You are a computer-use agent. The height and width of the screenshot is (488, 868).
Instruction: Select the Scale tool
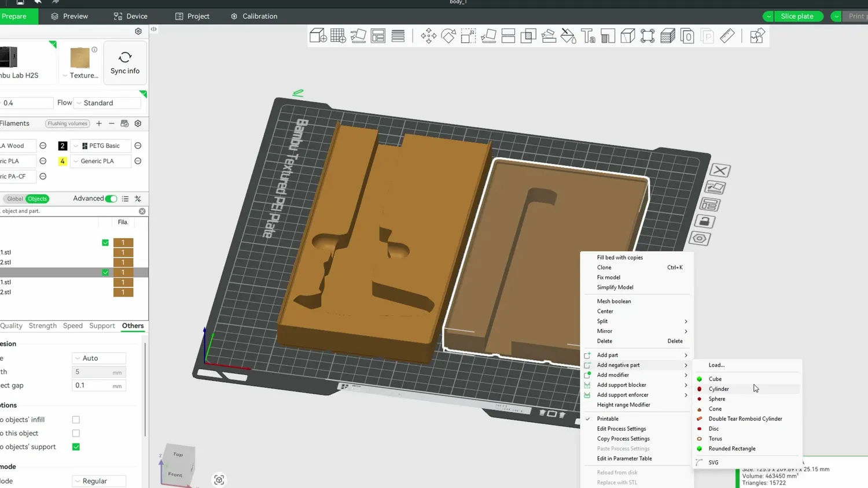pyautogui.click(x=468, y=36)
